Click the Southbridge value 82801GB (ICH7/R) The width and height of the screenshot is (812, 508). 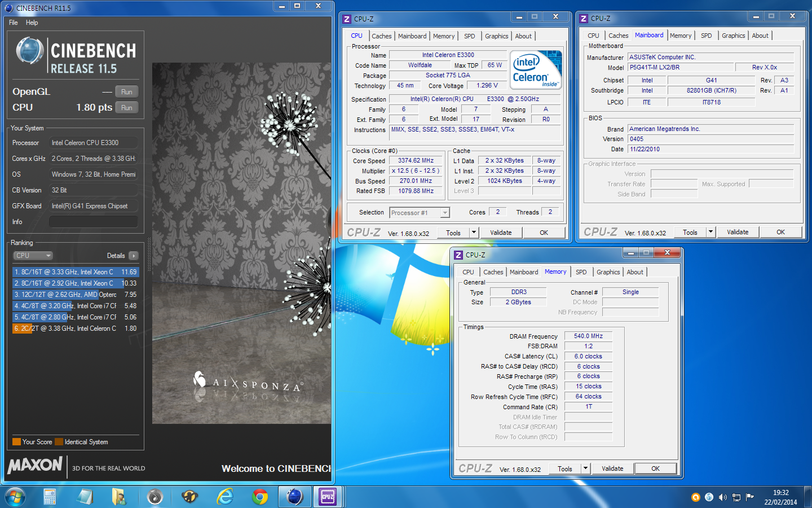click(x=712, y=90)
